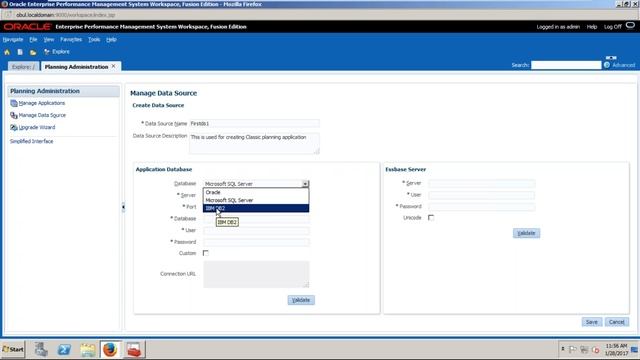The width and height of the screenshot is (640, 360).
Task: Open the file explorer taskbar icon
Action: 87,350
